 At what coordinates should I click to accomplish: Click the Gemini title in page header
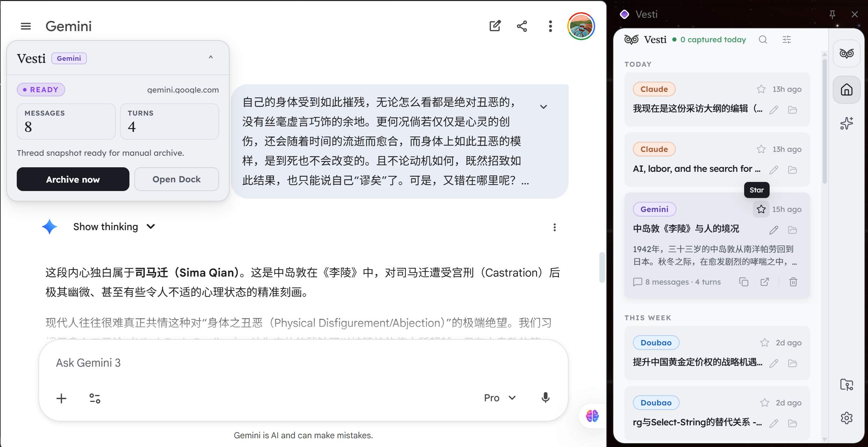pos(68,26)
